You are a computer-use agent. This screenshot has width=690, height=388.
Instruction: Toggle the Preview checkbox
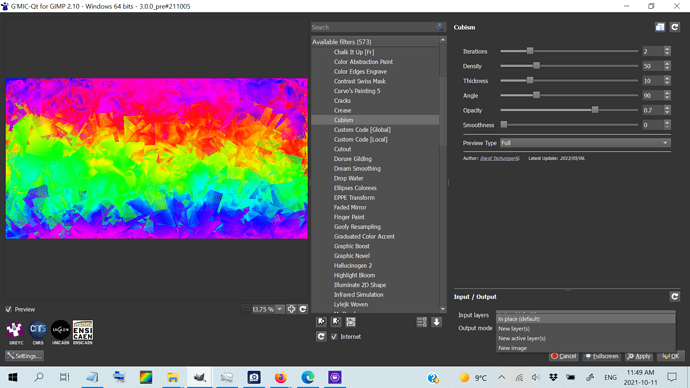[8, 309]
